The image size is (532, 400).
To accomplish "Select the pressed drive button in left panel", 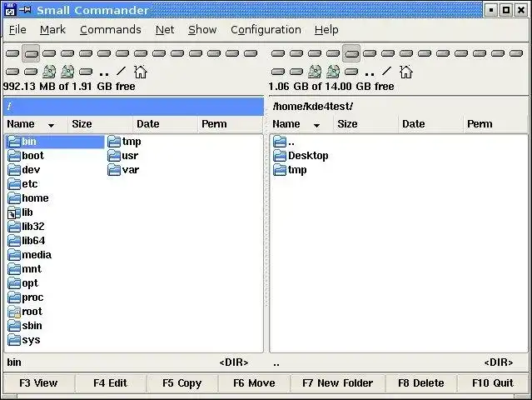I will pyautogui.click(x=31, y=53).
